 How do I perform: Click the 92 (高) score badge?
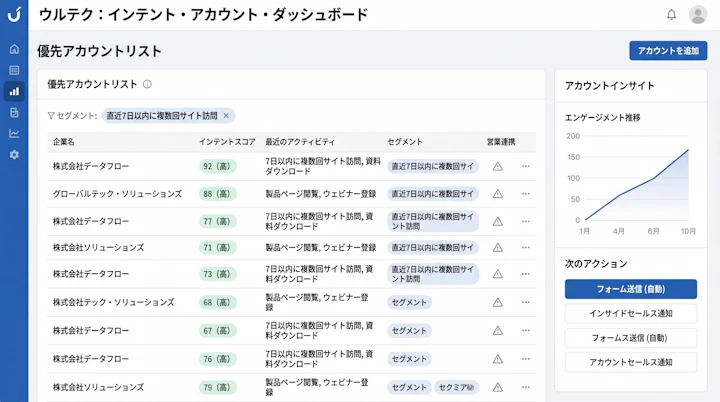point(218,166)
